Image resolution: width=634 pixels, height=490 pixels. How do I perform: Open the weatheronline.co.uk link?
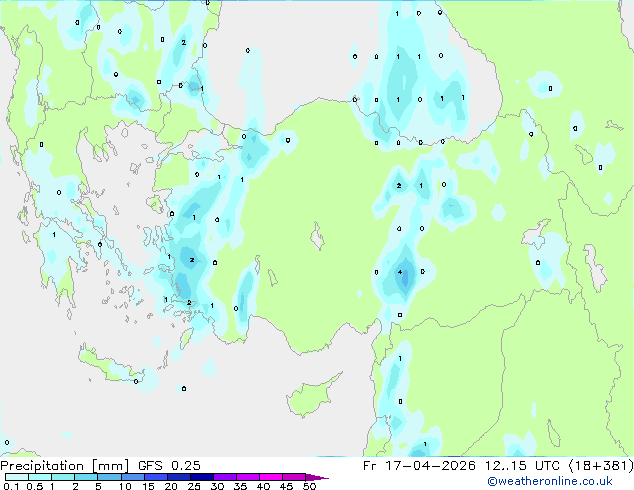(550, 481)
